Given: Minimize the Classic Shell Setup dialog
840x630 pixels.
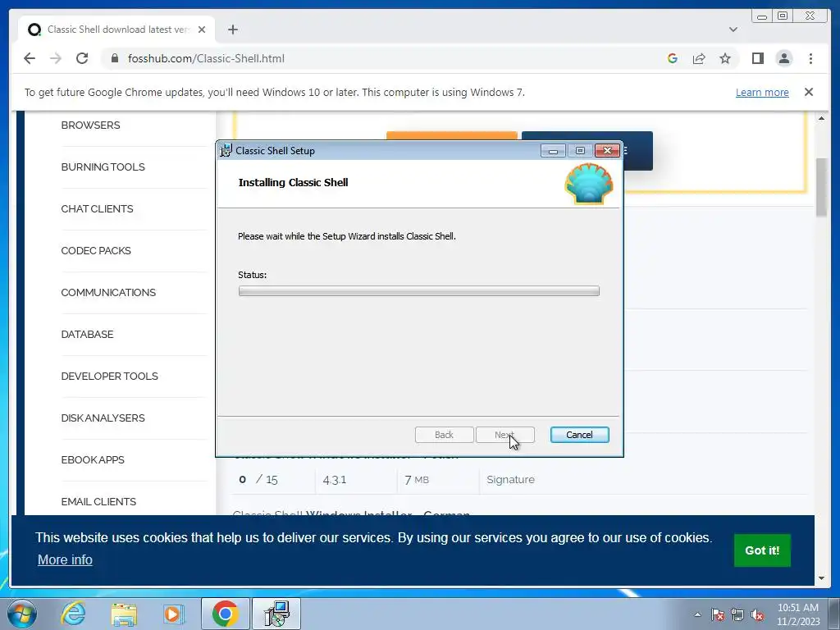Looking at the screenshot, I should pyautogui.click(x=553, y=151).
